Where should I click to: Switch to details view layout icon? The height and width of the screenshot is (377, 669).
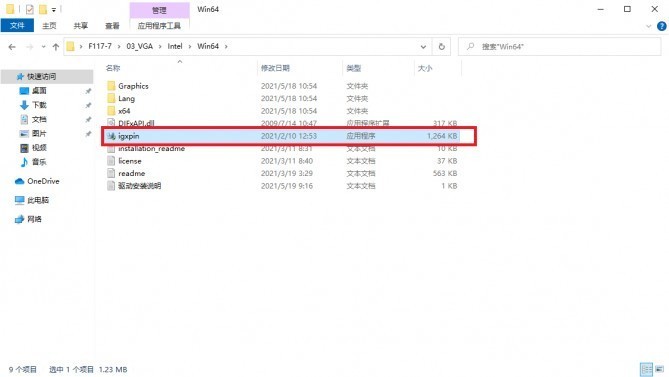(x=646, y=369)
